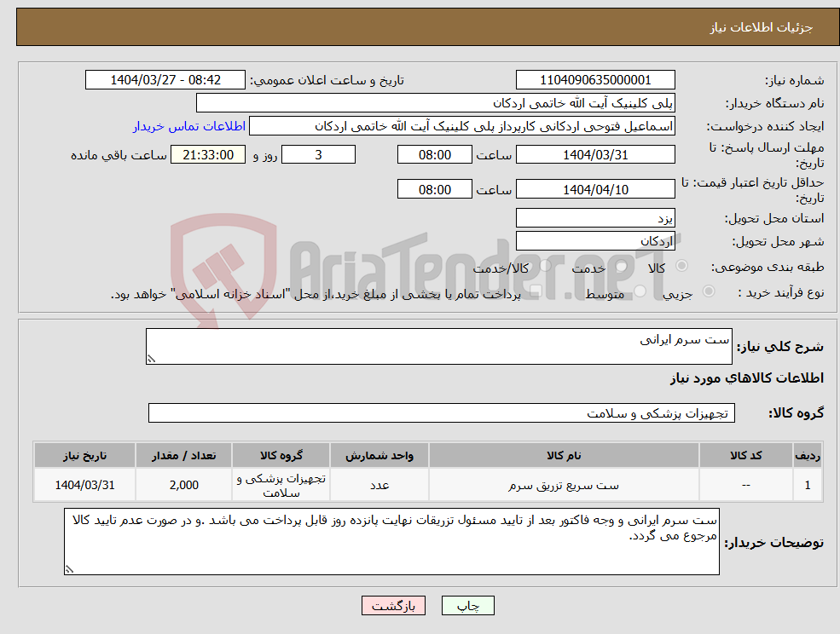The image size is (840, 634).
Task: Select the کالا radio button
Action: [682, 266]
